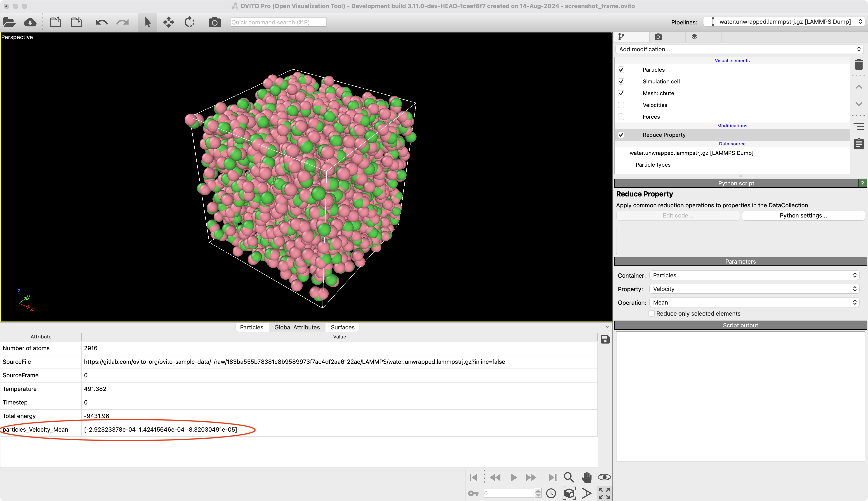Step to next animation frame

coord(531,478)
